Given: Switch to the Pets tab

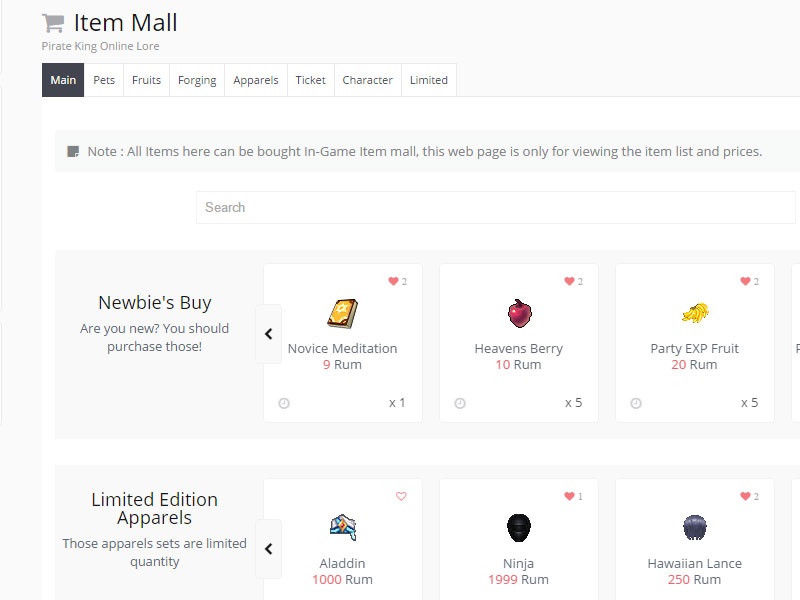Looking at the screenshot, I should 104,80.
